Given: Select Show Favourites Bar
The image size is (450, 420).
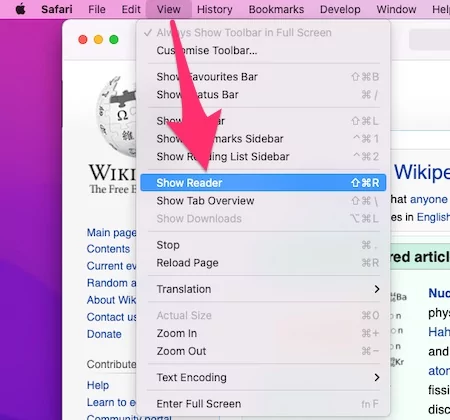Looking at the screenshot, I should tap(263, 77).
